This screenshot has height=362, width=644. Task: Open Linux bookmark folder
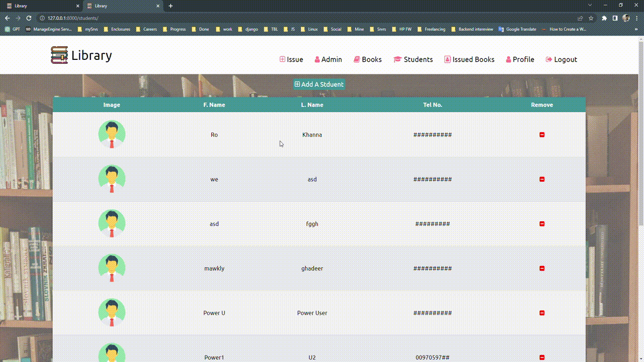click(x=309, y=29)
